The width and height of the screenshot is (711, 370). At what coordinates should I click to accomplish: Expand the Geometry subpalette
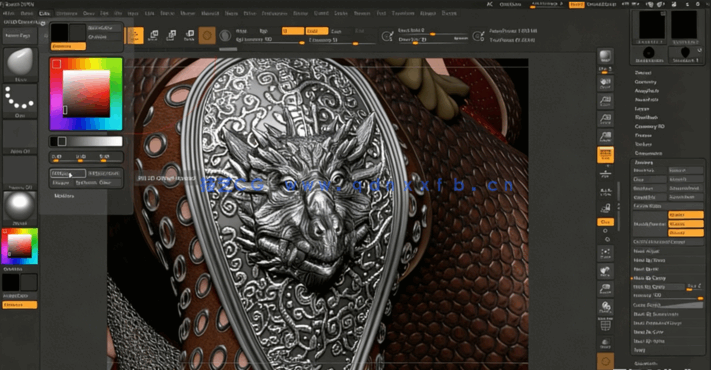pos(646,82)
